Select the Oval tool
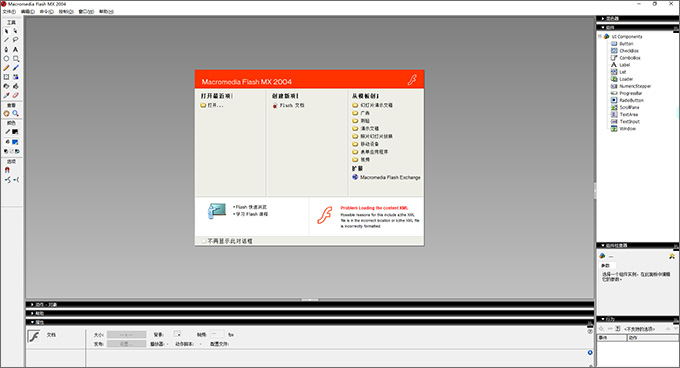Viewport: 680px width, 368px height. tap(7, 59)
